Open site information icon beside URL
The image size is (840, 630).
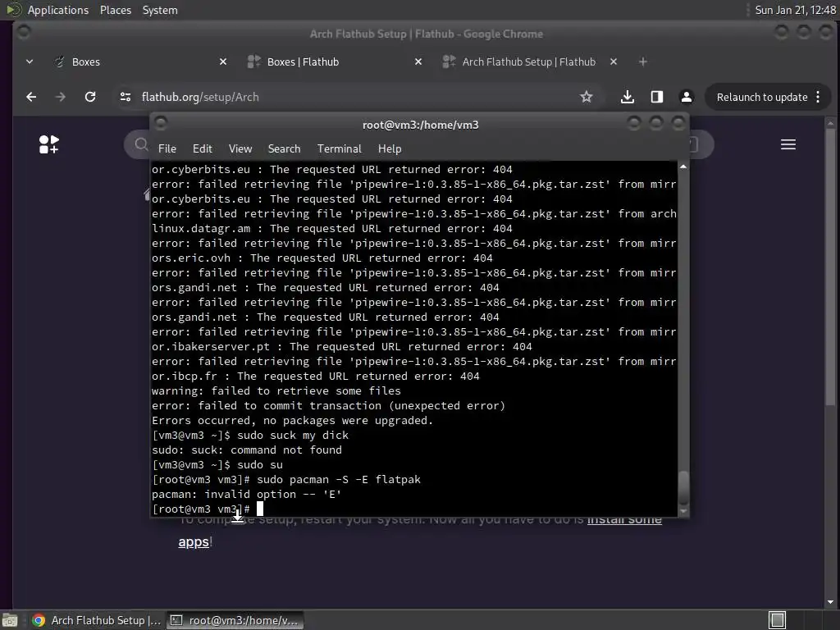click(x=126, y=97)
